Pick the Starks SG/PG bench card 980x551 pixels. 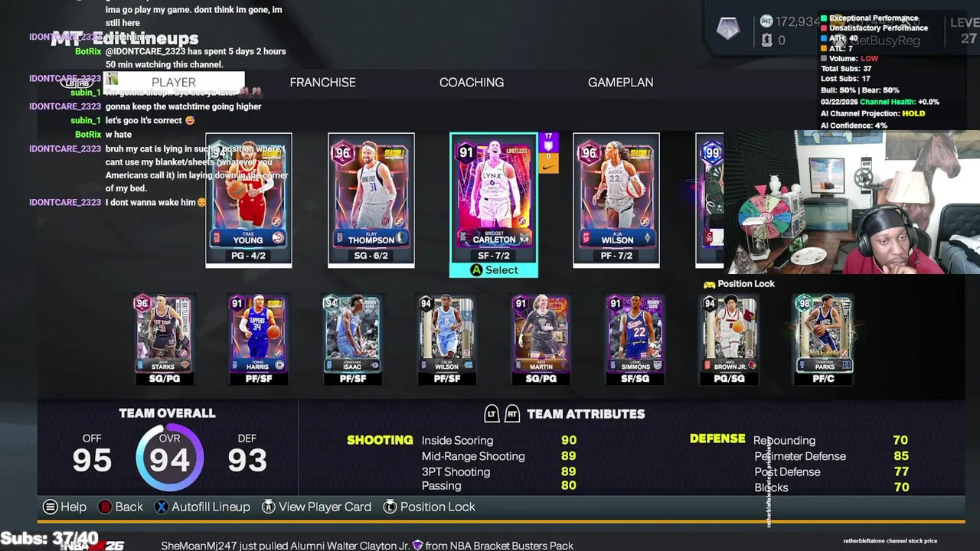click(x=163, y=339)
